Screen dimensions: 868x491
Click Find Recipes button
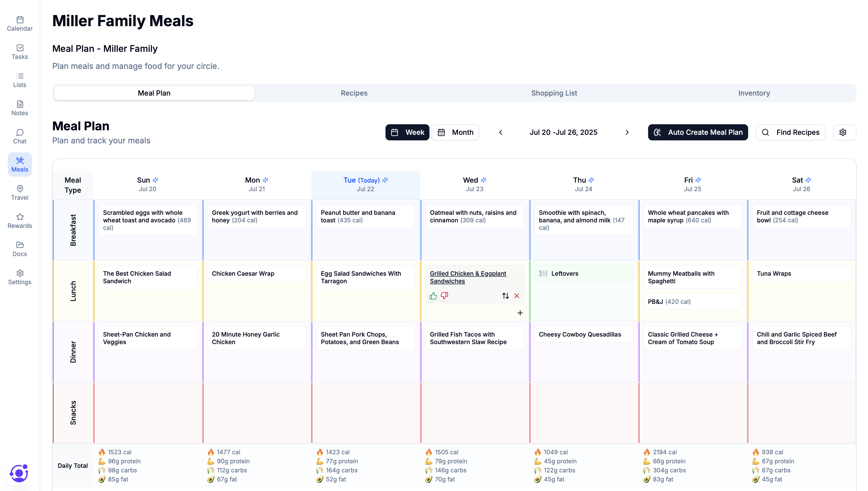tap(790, 132)
